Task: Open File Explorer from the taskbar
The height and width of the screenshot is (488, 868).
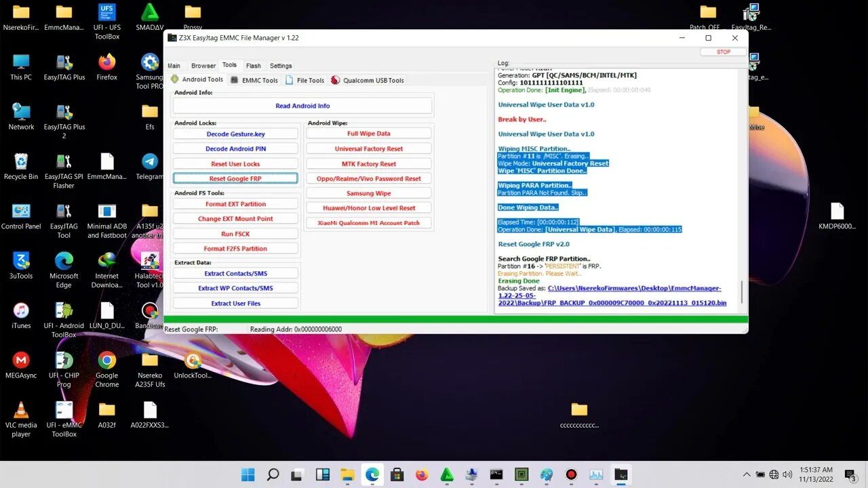Action: point(347,474)
